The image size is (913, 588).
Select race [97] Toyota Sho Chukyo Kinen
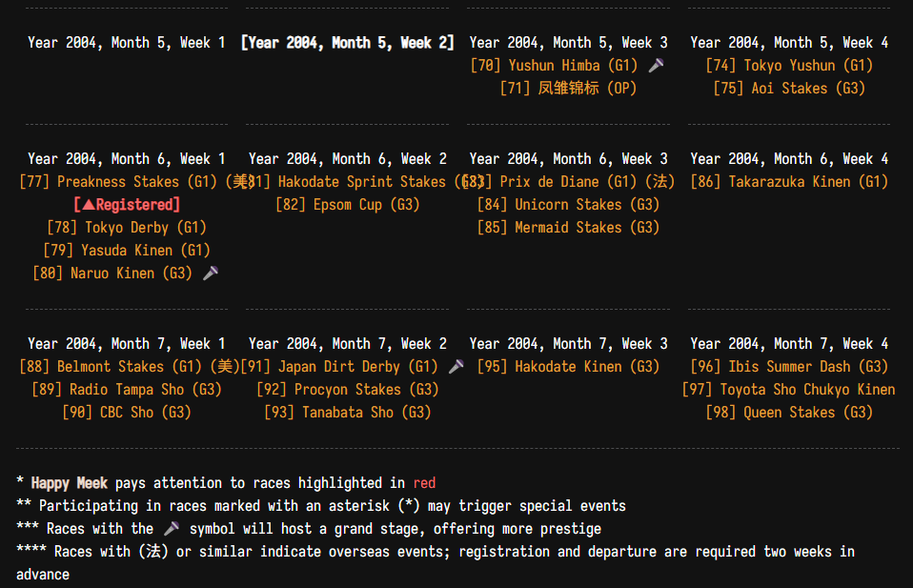click(x=788, y=390)
